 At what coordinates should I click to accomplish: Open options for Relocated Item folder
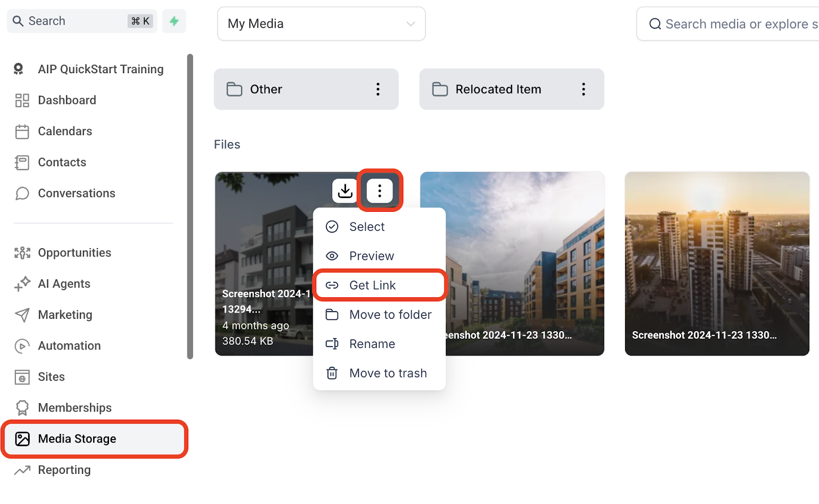click(583, 89)
